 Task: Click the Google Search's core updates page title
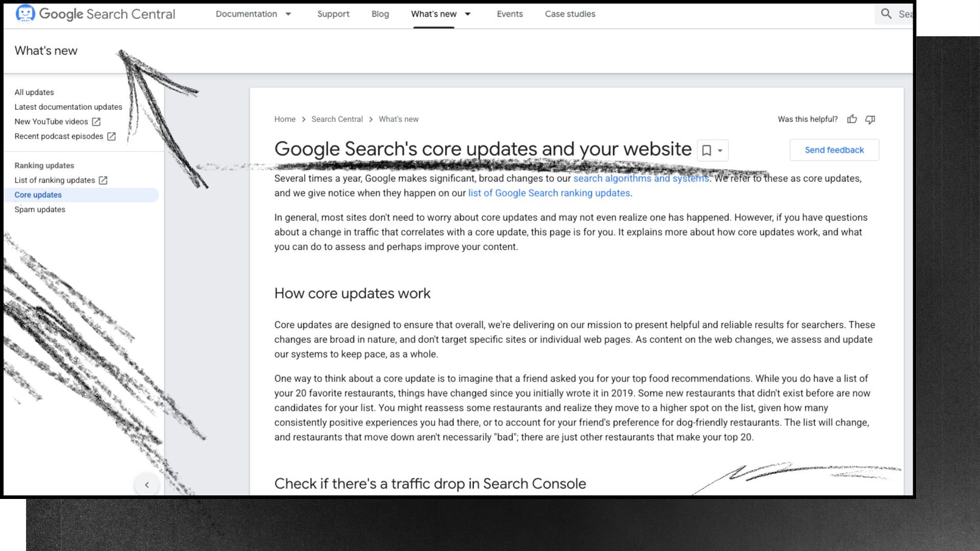point(483,149)
